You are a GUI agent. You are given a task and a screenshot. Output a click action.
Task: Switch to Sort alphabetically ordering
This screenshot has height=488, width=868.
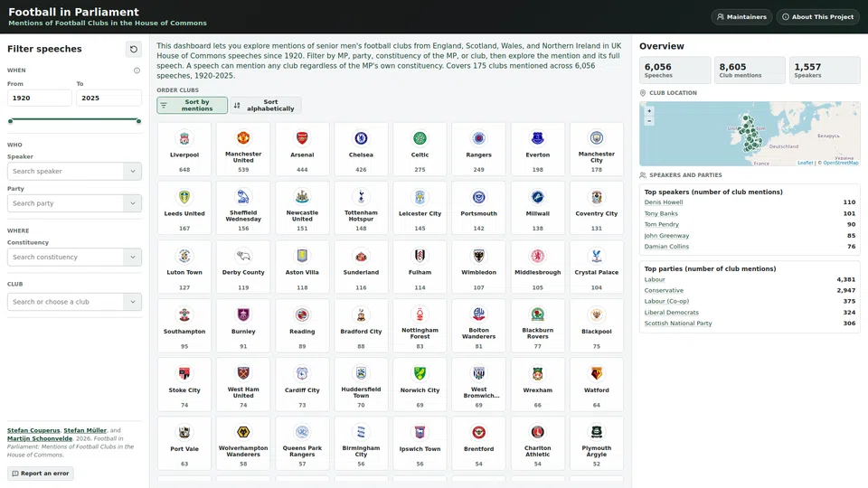[x=265, y=105]
